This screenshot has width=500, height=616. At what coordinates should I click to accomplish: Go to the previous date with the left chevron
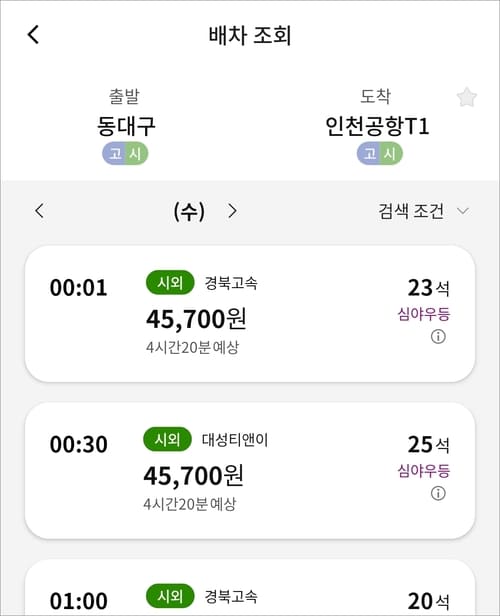tap(39, 211)
